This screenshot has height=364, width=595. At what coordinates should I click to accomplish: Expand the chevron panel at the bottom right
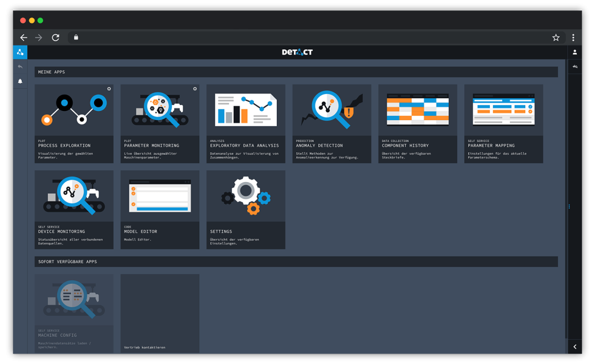click(x=575, y=346)
